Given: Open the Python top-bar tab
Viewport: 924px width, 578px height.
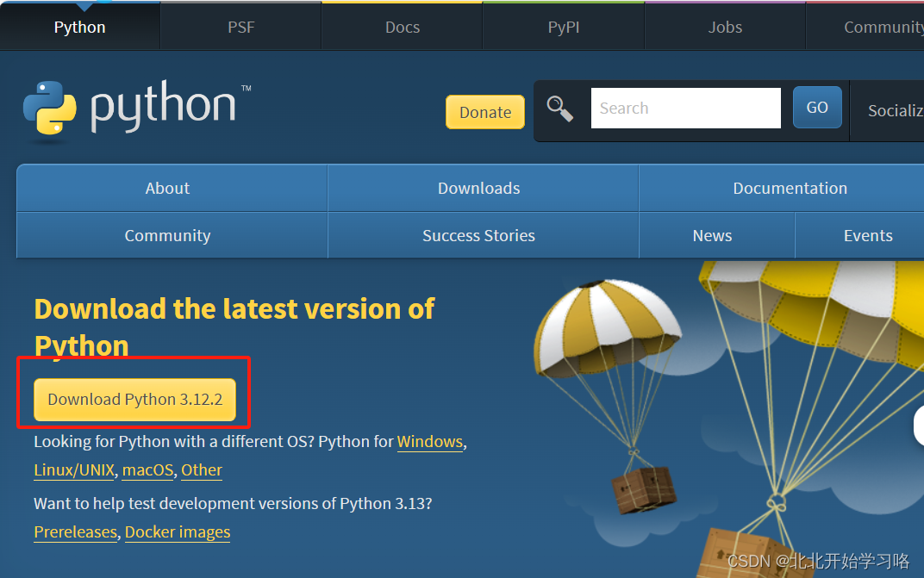Looking at the screenshot, I should point(79,27).
